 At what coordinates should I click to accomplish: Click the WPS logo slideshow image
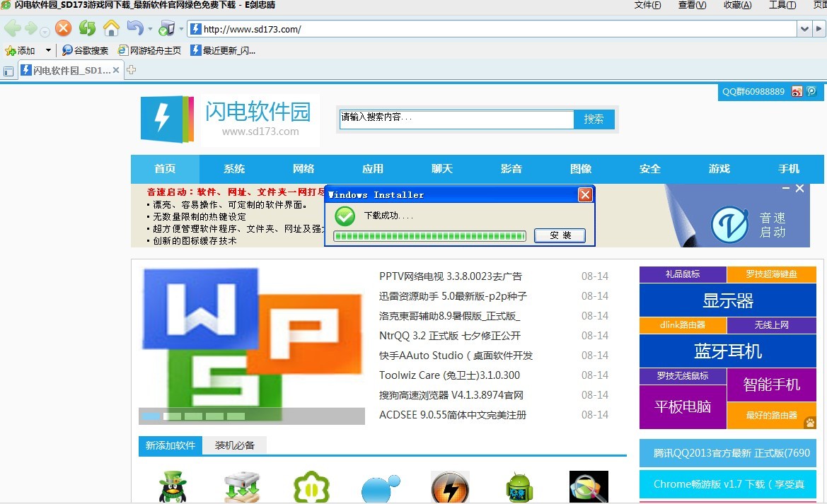point(252,345)
